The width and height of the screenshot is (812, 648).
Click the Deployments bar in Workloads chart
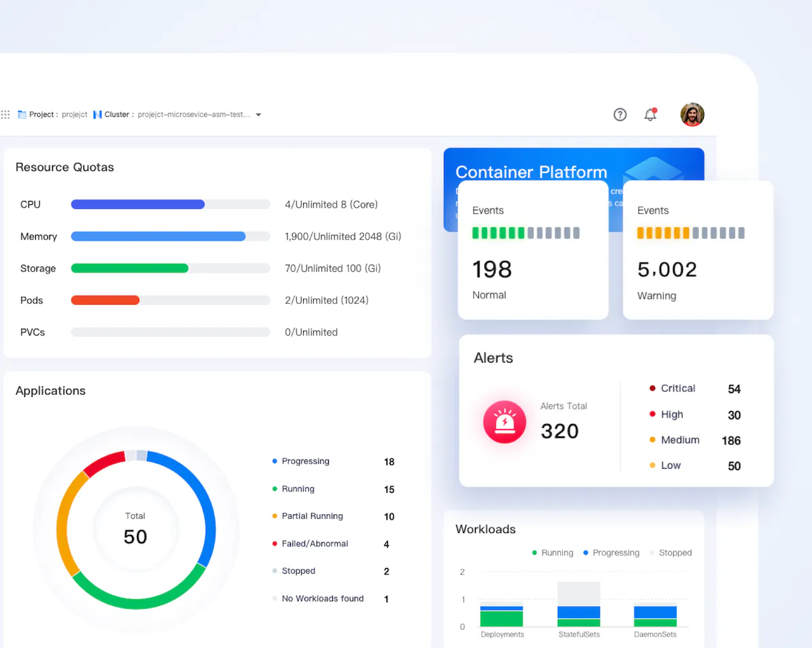point(501,614)
